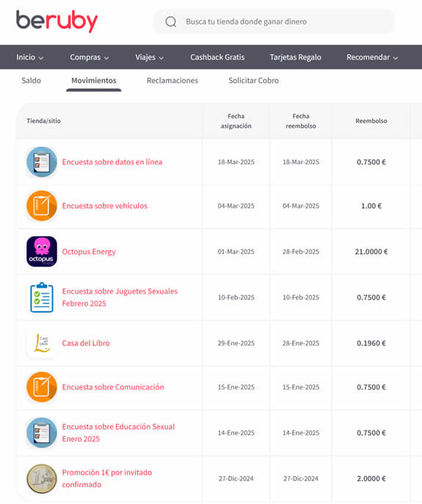
Task: Click the orange survey icon for vehículos
Action: click(42, 206)
